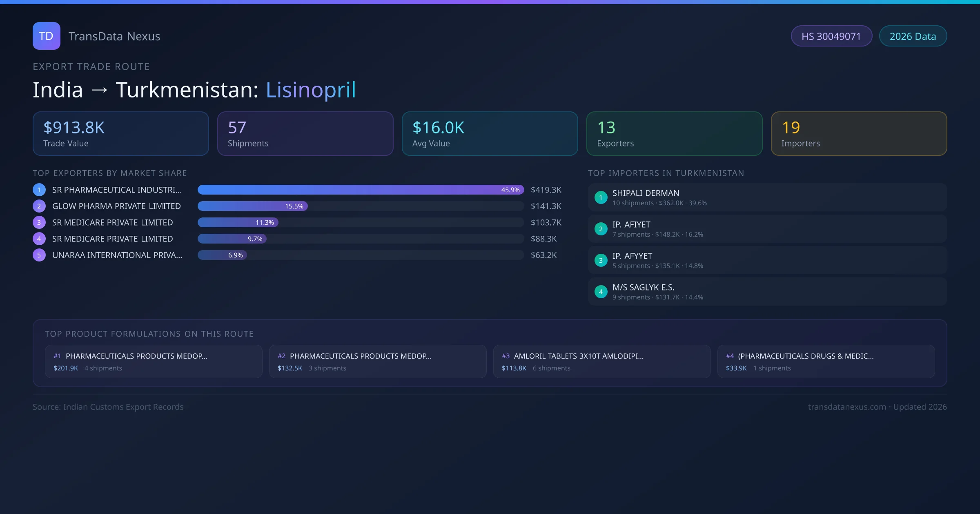Click green rank 4 badge for M/S Saglyk E.S.
This screenshot has height=514, width=980.
601,292
